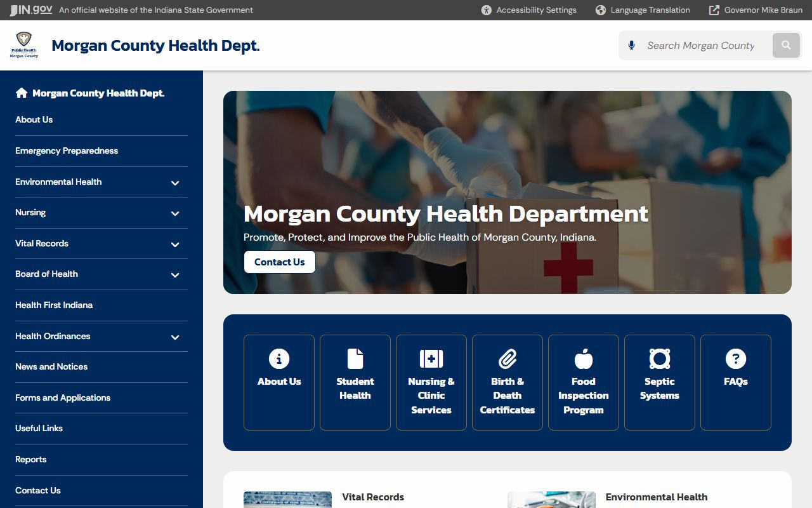Open Contact Us in sidebar menu
The height and width of the screenshot is (508, 812).
coord(38,490)
